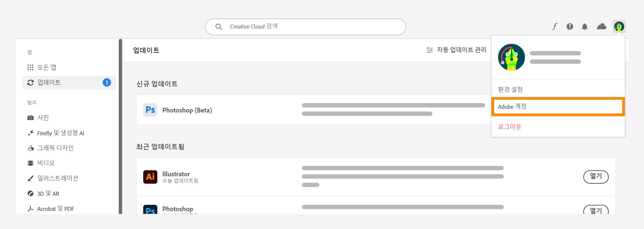The width and height of the screenshot is (644, 229).
Task: Check cloud storage via the cloud icon
Action: pyautogui.click(x=601, y=27)
